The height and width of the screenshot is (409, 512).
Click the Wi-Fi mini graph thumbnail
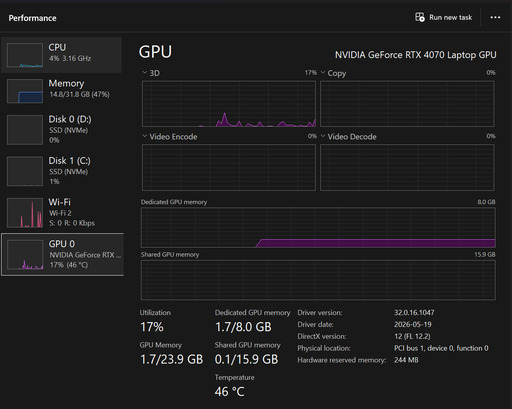pos(25,213)
